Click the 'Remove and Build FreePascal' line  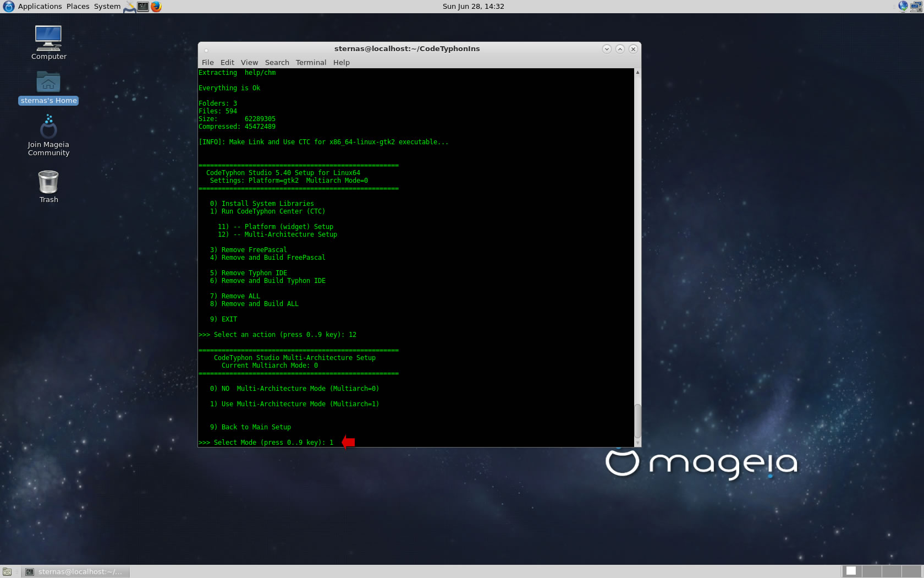(267, 258)
